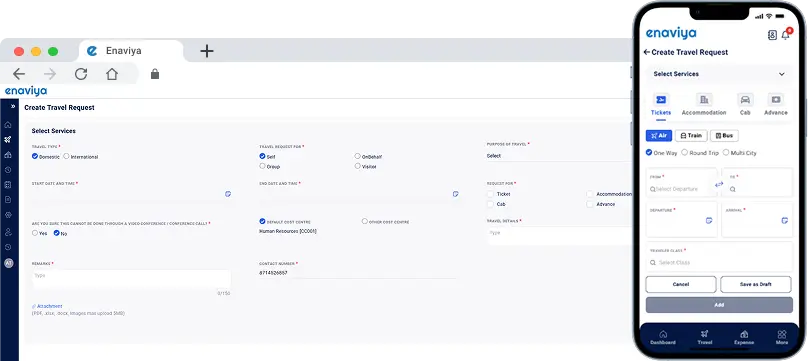The image size is (808, 361).
Task: Choose No for video conference question
Action: pyautogui.click(x=57, y=233)
